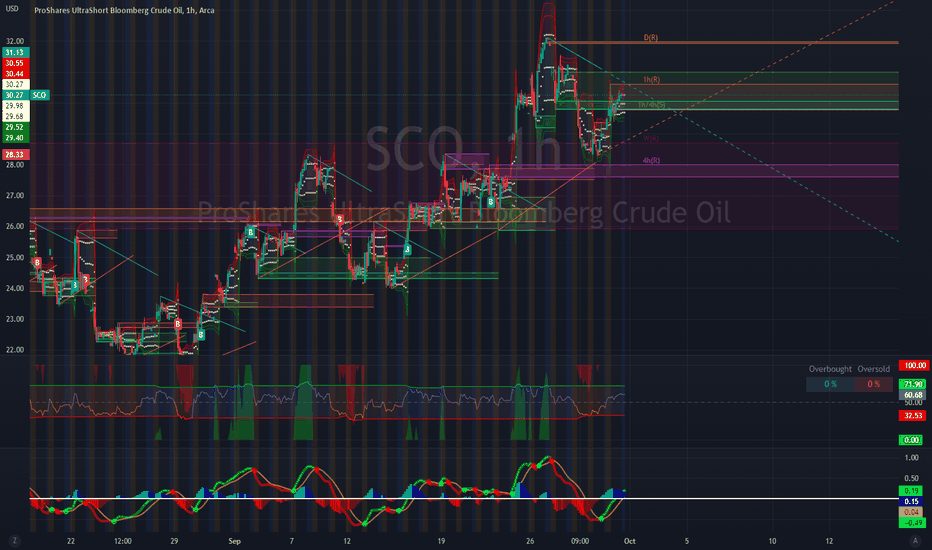
Task: Click the 22.00 price axis tick
Action: tap(15, 350)
